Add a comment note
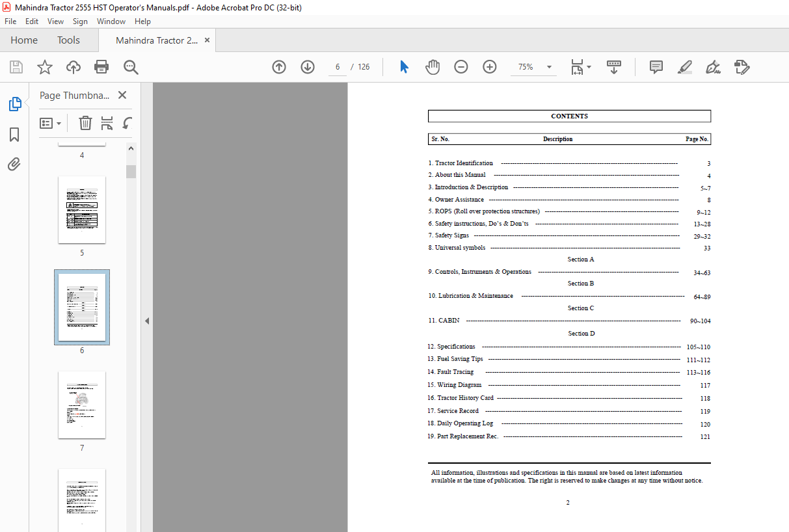 pos(656,67)
